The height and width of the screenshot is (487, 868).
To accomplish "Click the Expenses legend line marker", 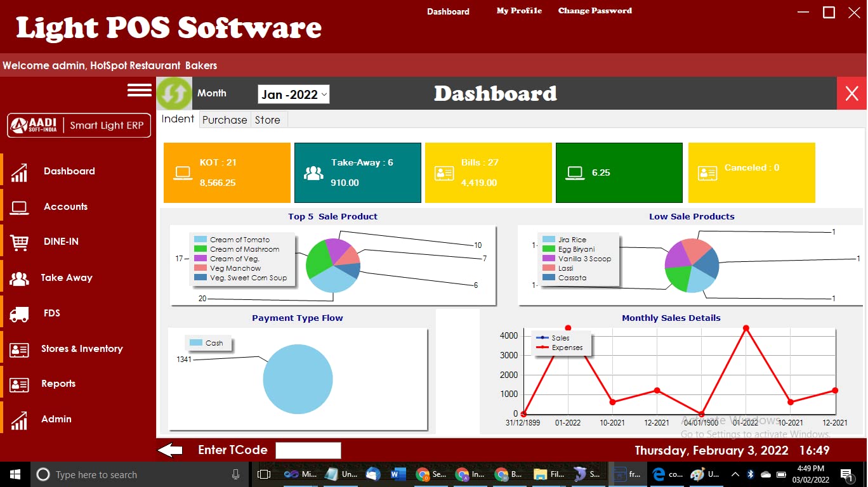I will tap(542, 347).
